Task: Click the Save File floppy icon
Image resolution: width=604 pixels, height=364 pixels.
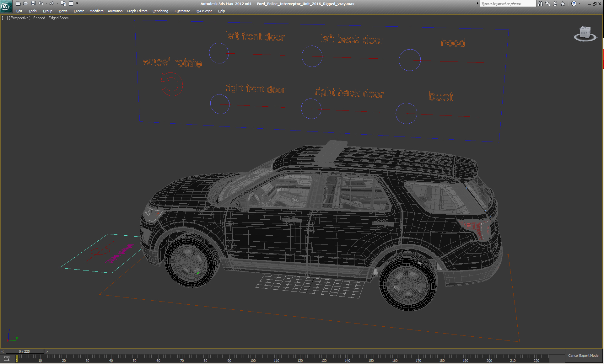Action: (x=33, y=3)
